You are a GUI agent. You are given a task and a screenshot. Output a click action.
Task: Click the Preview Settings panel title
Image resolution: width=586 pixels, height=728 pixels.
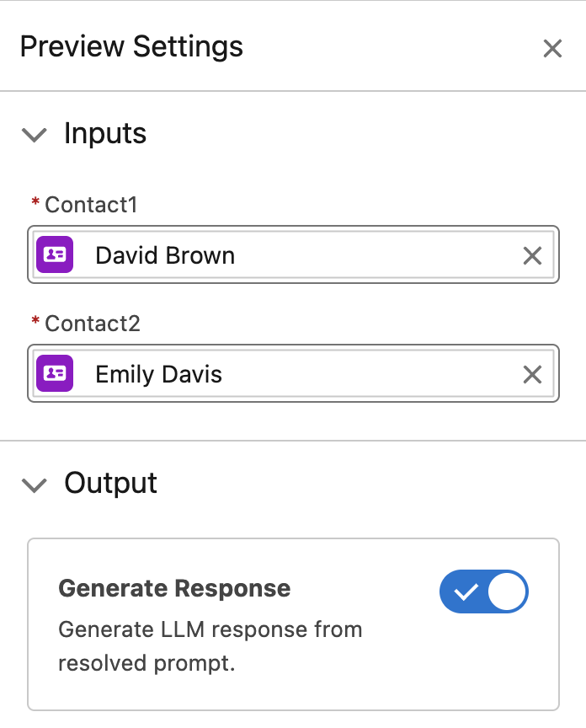click(x=131, y=46)
